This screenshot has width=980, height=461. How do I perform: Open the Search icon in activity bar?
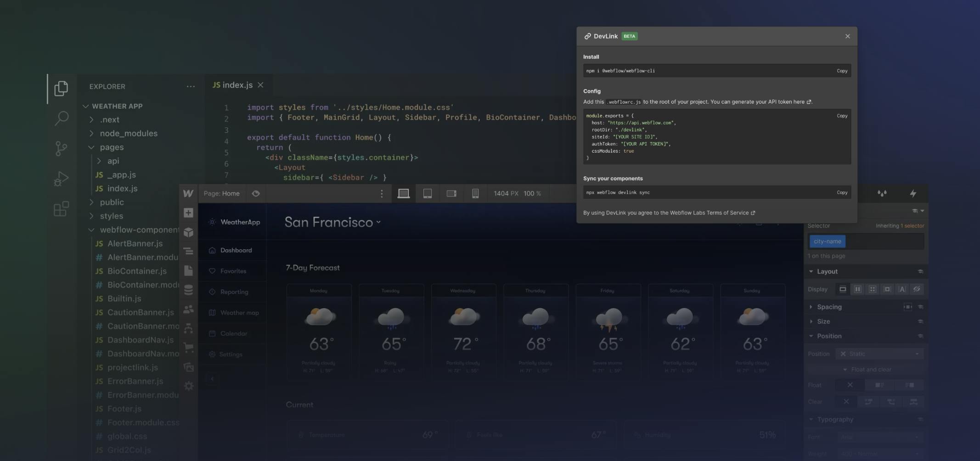click(x=61, y=118)
